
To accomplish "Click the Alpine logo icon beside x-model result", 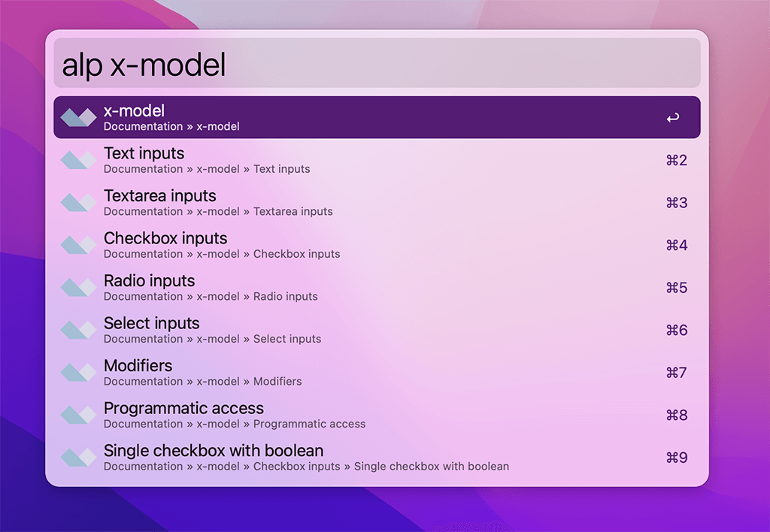I will click(x=78, y=117).
